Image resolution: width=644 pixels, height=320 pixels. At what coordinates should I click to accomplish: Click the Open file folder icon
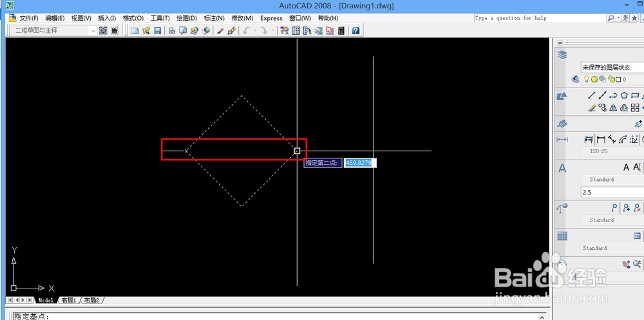click(146, 30)
